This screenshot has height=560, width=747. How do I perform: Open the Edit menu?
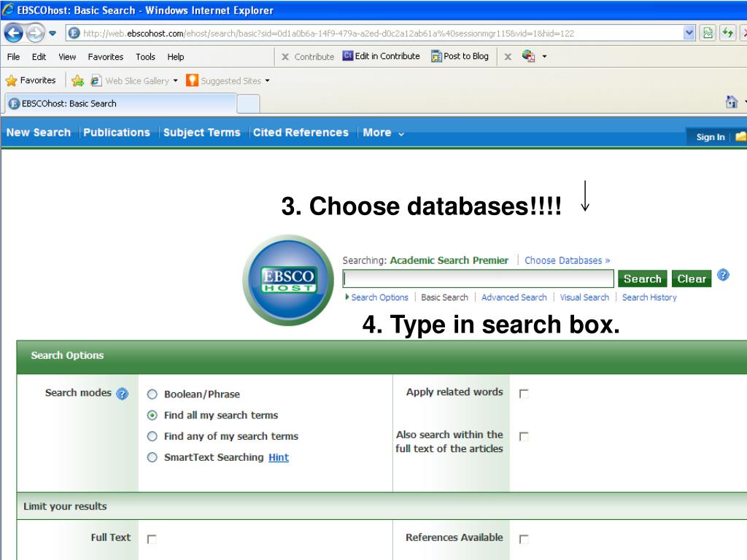(x=39, y=57)
